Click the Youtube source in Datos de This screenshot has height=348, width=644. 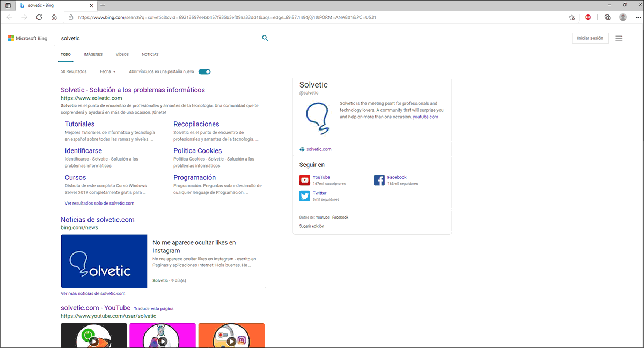pos(323,218)
